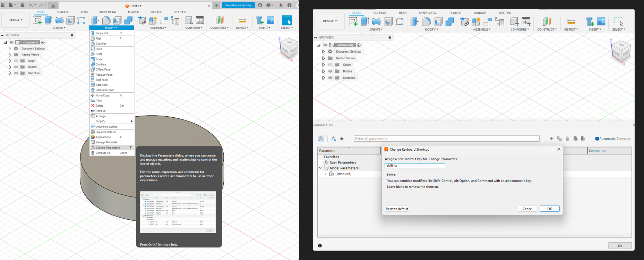Uncheck the Automatic Compute checkbox
Image resolution: width=644 pixels, height=260 pixels.
click(597, 139)
